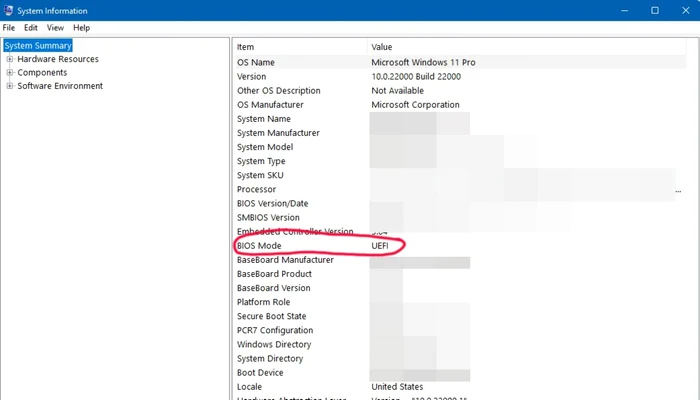Click the 10.0.22000 Build 22000 value
The image size is (700, 400).
(x=416, y=77)
